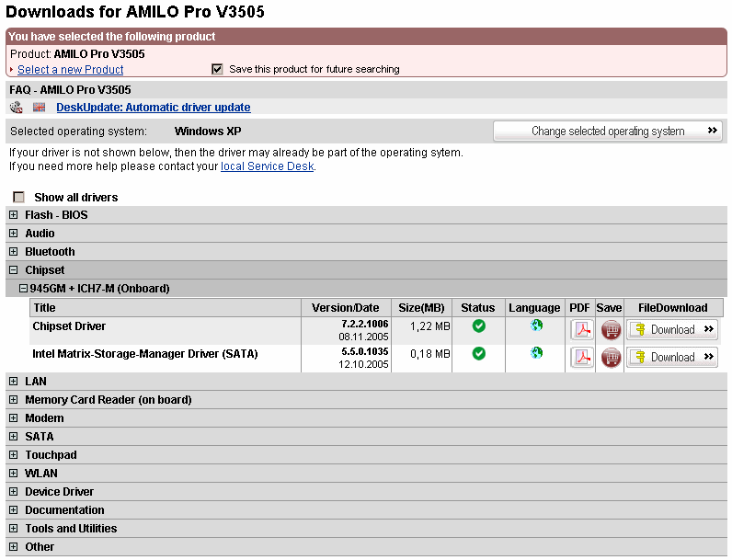Click language globe icon for Chipset Driver
This screenshot has height=560, width=732.
point(535,326)
